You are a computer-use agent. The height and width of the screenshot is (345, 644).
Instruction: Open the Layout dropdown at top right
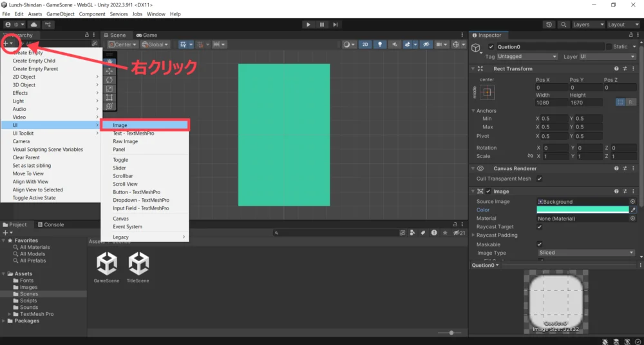pyautogui.click(x=624, y=25)
